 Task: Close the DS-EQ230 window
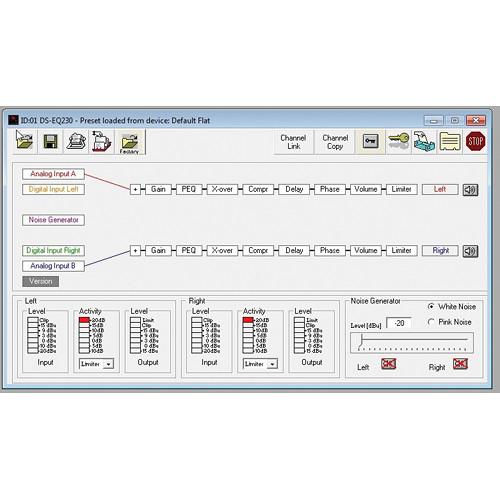pos(476,120)
